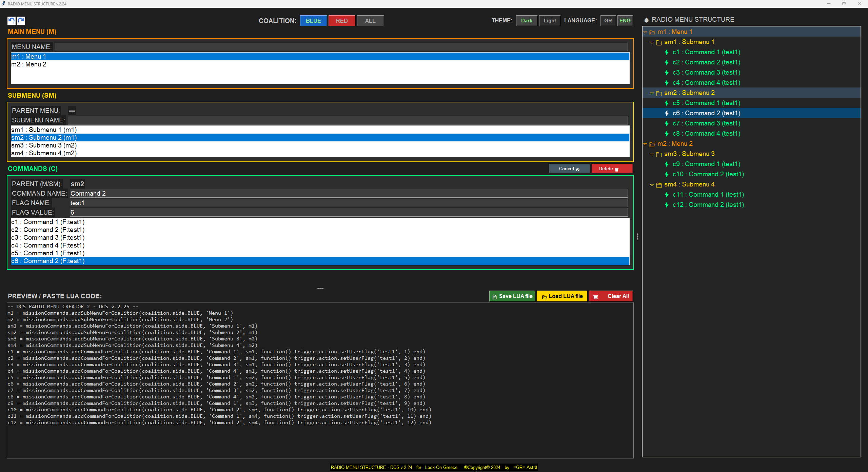Click the ALL coalition gray button
This screenshot has height=472, width=868.
click(x=370, y=21)
